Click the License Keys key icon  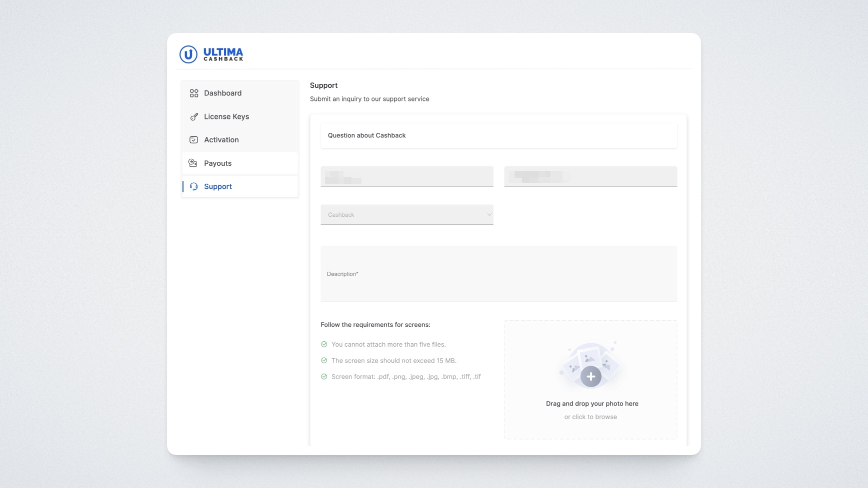click(194, 117)
